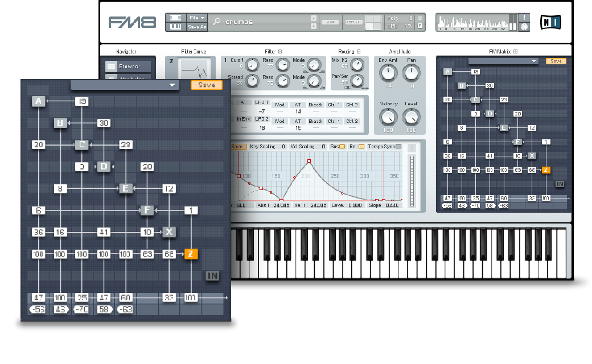The image size is (592, 364).
Task: Click the Save As button
Action: coord(197,27)
